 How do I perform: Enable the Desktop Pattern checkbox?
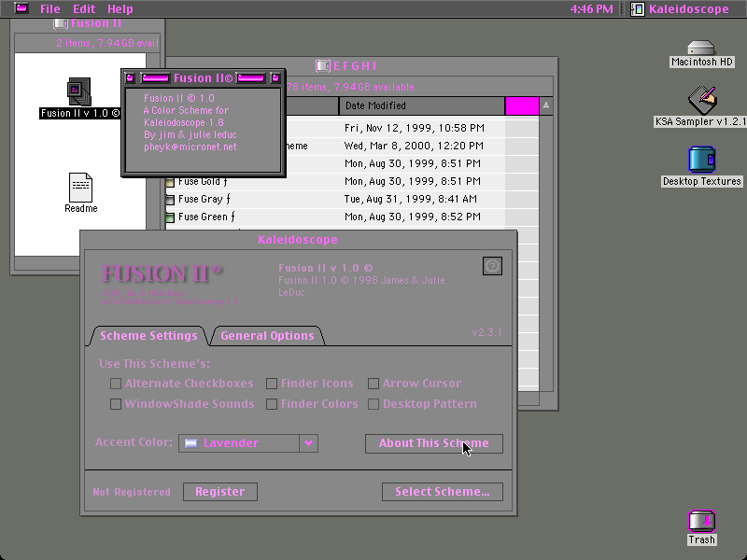pyautogui.click(x=373, y=404)
